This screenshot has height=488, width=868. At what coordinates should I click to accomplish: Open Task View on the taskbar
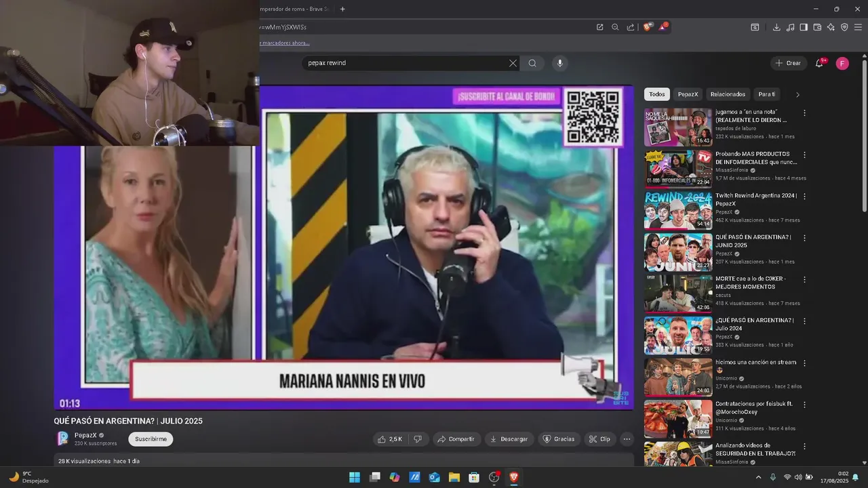[374, 477]
